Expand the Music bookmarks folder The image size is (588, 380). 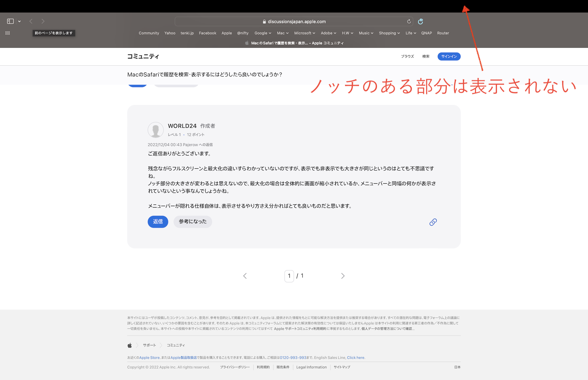pyautogui.click(x=366, y=33)
